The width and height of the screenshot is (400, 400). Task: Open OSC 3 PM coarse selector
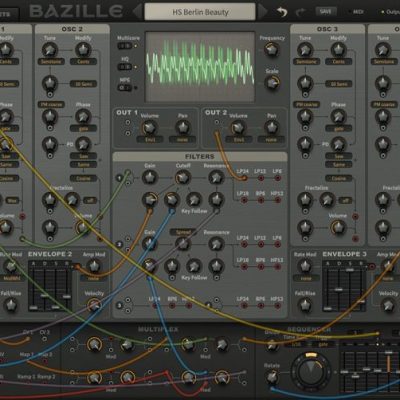click(x=306, y=105)
